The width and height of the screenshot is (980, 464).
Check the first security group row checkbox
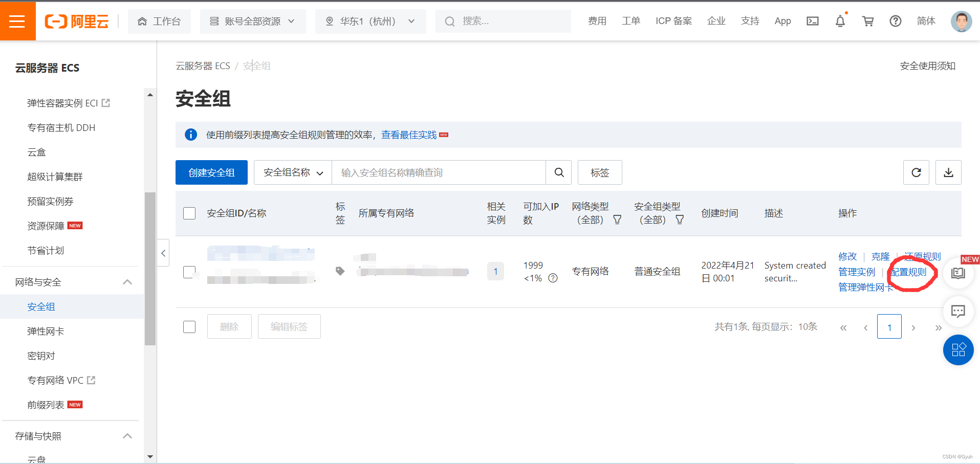(189, 272)
